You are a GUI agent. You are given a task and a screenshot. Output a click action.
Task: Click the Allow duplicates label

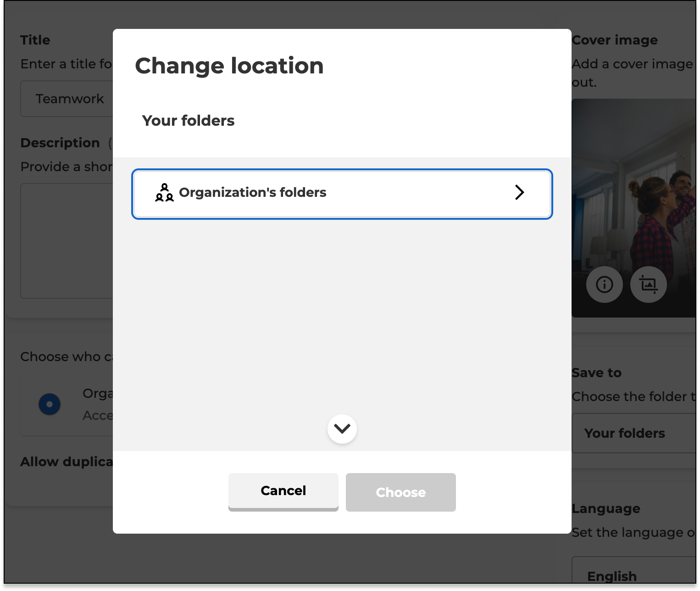[67, 462]
